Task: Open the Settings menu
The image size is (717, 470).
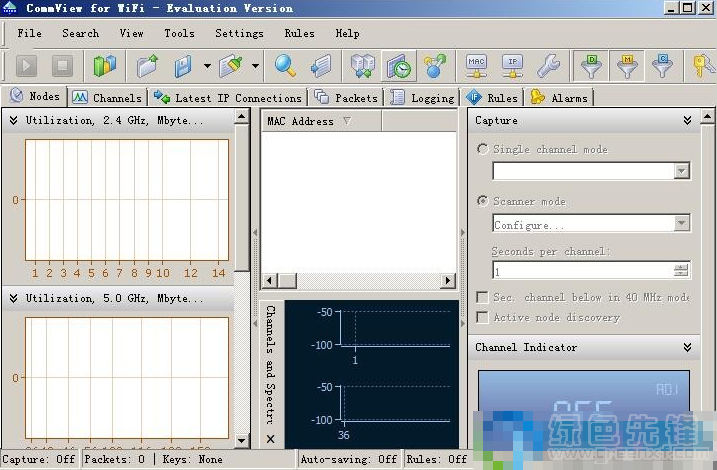Action: coord(239,33)
